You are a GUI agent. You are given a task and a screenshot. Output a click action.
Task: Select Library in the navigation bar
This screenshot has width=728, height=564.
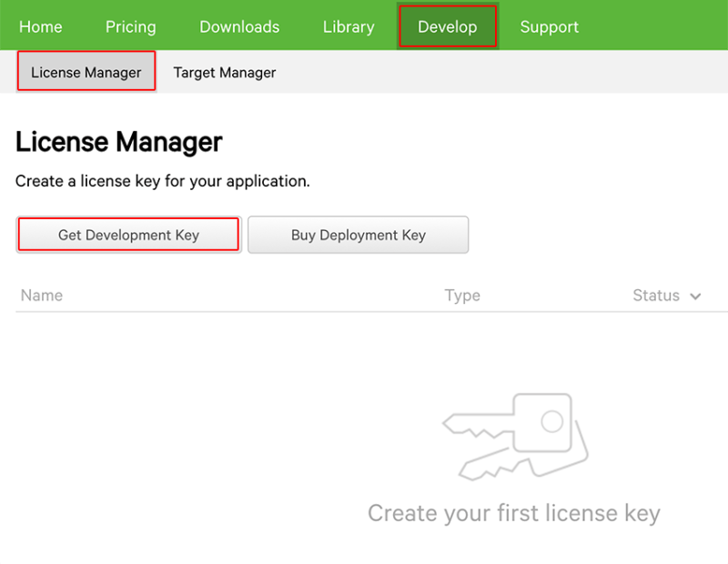(349, 27)
